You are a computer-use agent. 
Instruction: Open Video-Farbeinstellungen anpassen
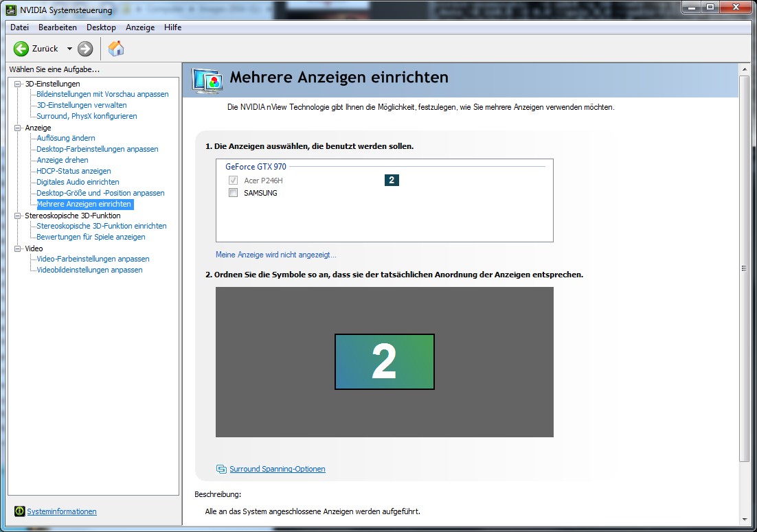pos(93,259)
